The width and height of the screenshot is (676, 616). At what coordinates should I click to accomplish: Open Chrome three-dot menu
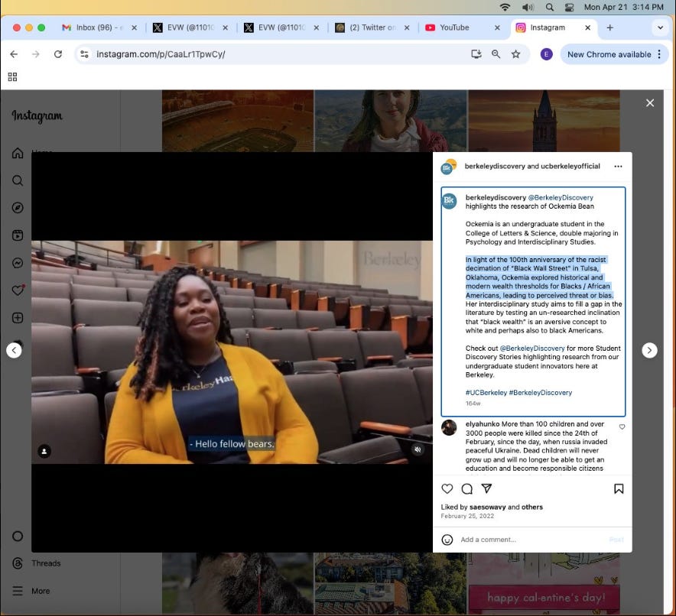[659, 54]
